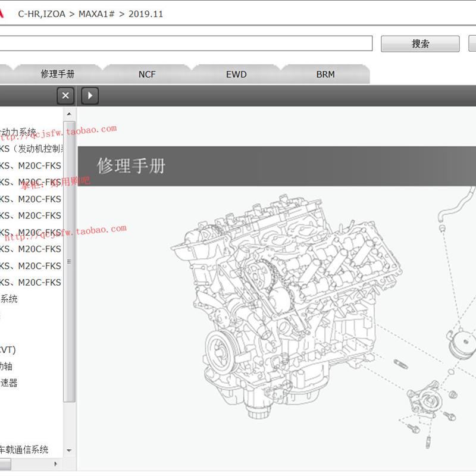476x476 pixels.
Task: Select the BRM tab
Action: [x=325, y=74]
